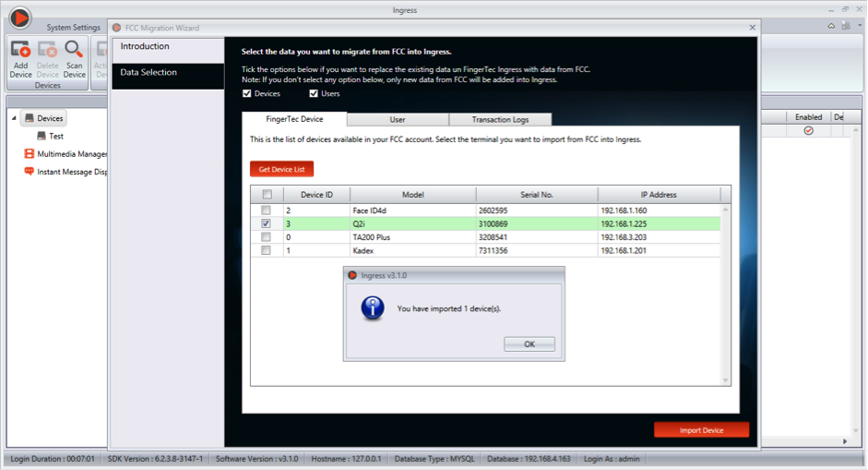Switch to the User tab
The width and height of the screenshot is (868, 470).
[398, 120]
